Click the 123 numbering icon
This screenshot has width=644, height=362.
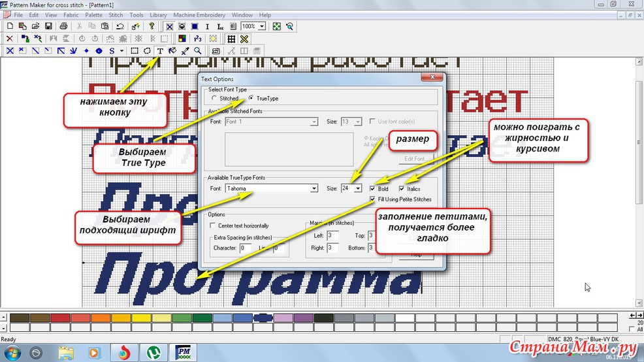197,39
